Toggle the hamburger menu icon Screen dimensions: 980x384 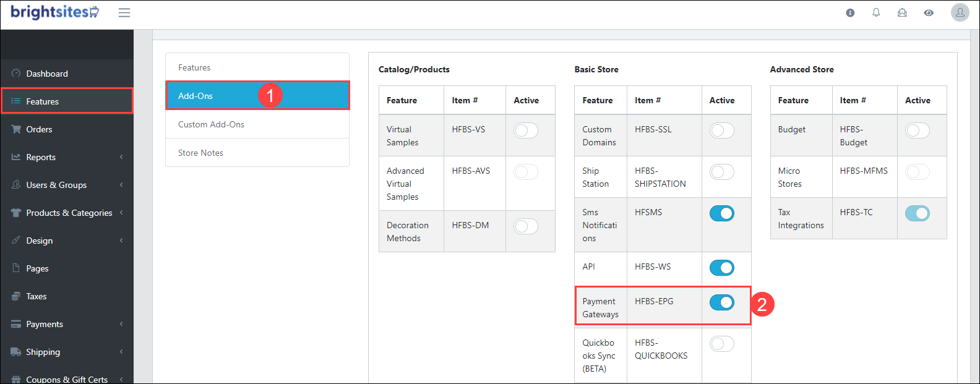coord(124,12)
